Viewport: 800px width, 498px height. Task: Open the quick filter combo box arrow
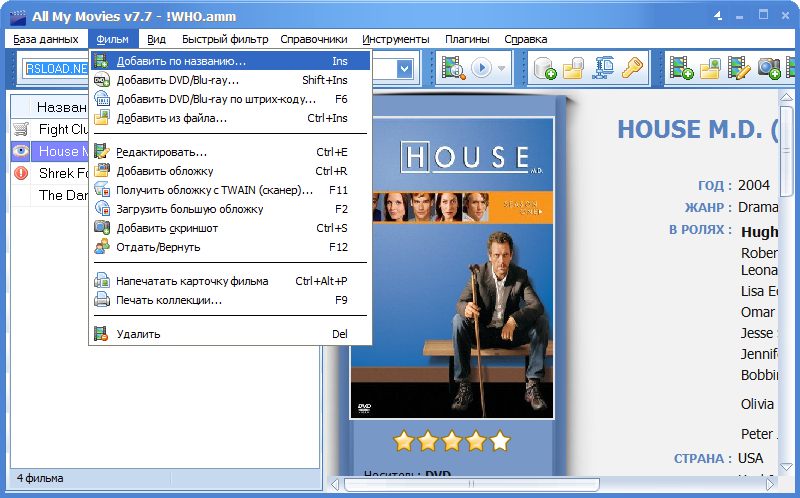(405, 68)
